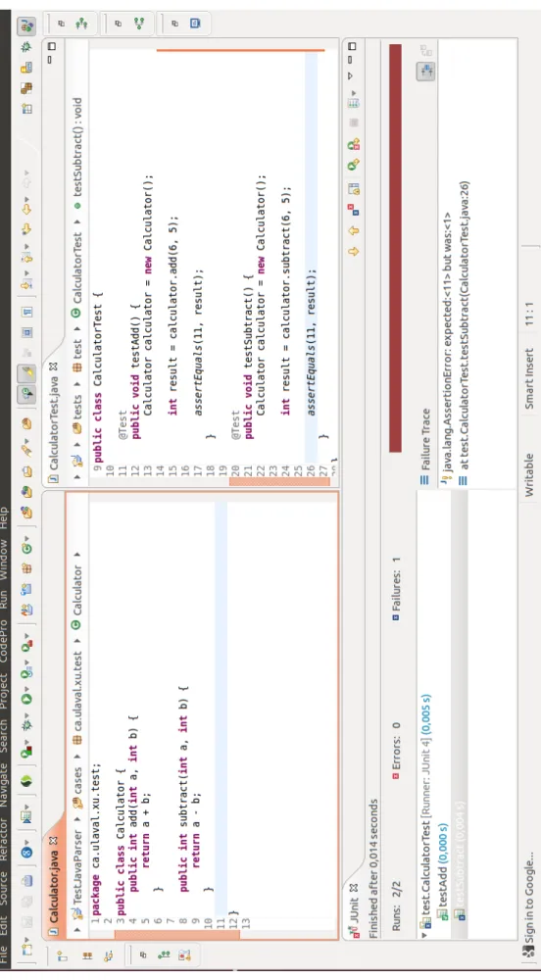The image size is (541, 980).
Task: Click the Next Annotation down-arrow icon
Action: point(26,284)
